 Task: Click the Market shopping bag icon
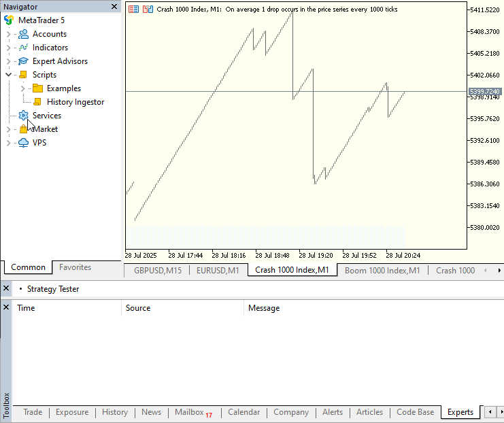pyautogui.click(x=23, y=129)
